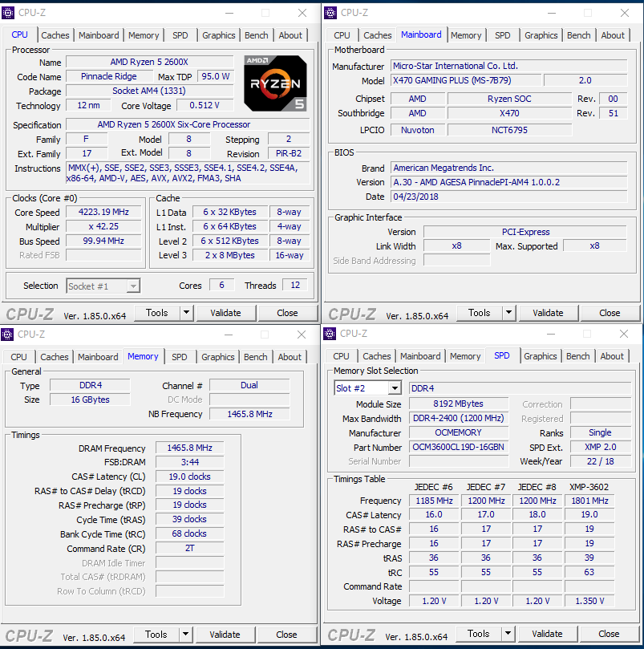Image resolution: width=644 pixels, height=649 pixels.
Task: Open the Tools dropdown arrow on the CPU window
Action: (186, 313)
